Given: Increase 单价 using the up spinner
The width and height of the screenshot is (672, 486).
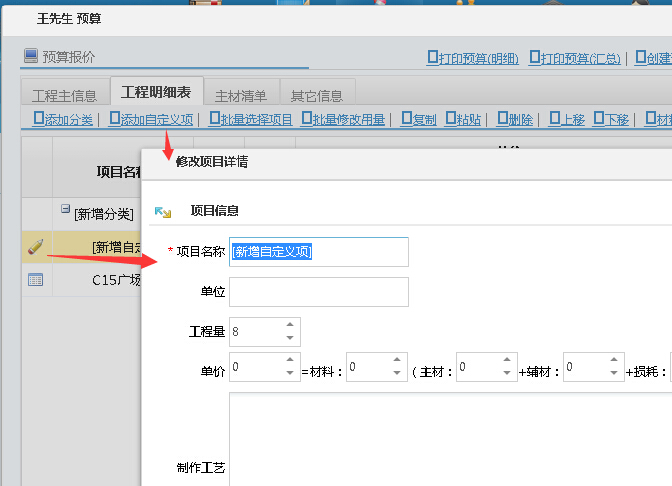Looking at the screenshot, I should point(290,360).
